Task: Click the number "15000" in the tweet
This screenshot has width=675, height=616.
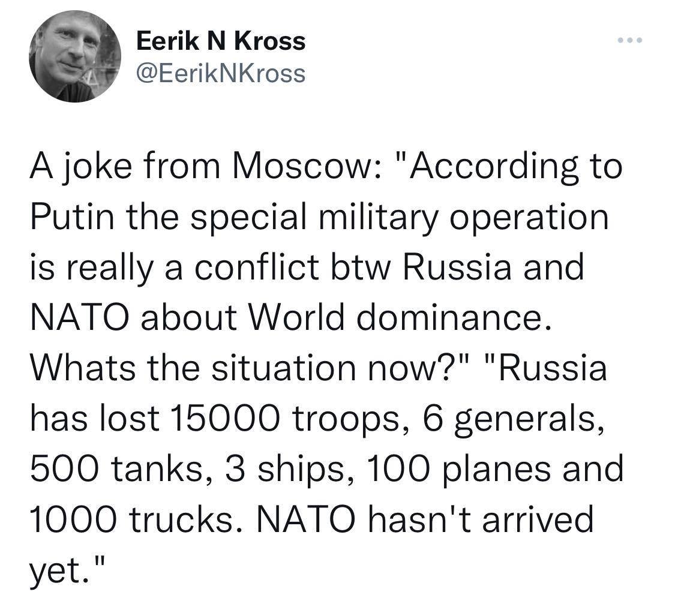Action: 224,417
